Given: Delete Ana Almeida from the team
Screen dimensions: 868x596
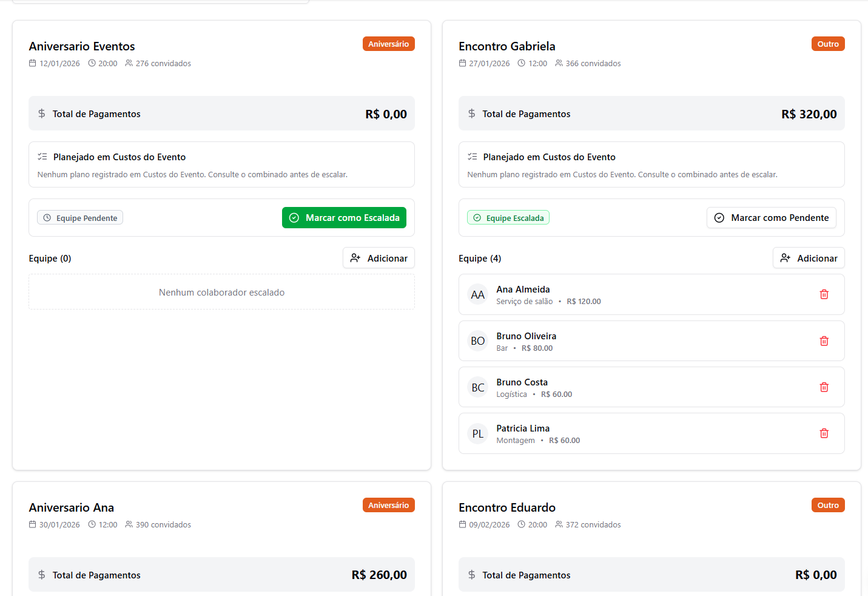Looking at the screenshot, I should [x=824, y=294].
